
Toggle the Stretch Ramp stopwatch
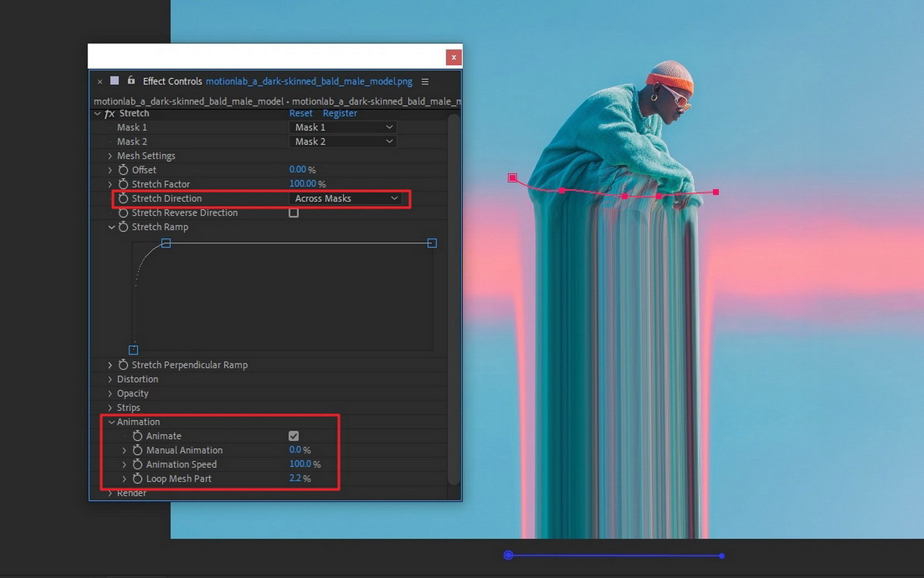tap(123, 227)
